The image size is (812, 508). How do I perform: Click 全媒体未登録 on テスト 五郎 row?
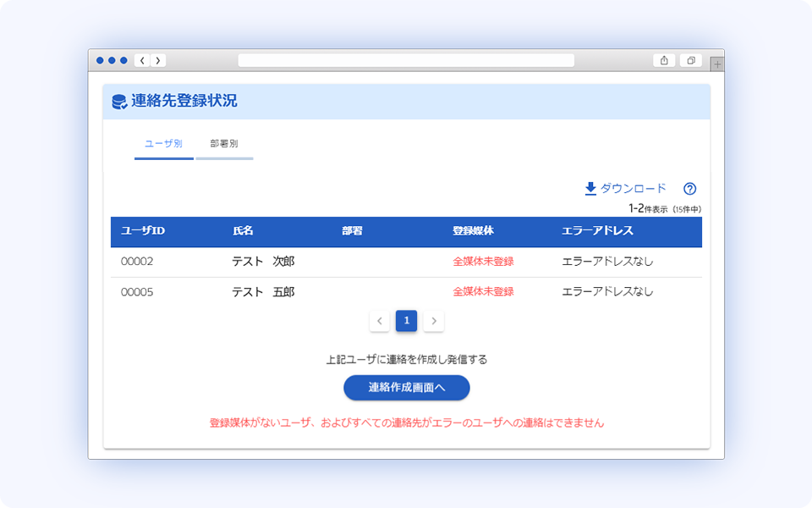(x=483, y=291)
